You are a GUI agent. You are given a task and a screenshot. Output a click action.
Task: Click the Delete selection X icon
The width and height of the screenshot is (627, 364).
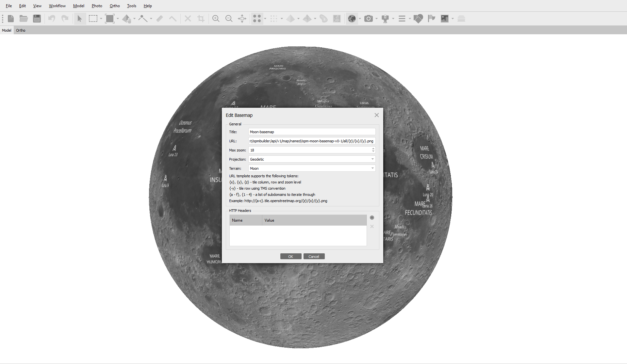[188, 19]
